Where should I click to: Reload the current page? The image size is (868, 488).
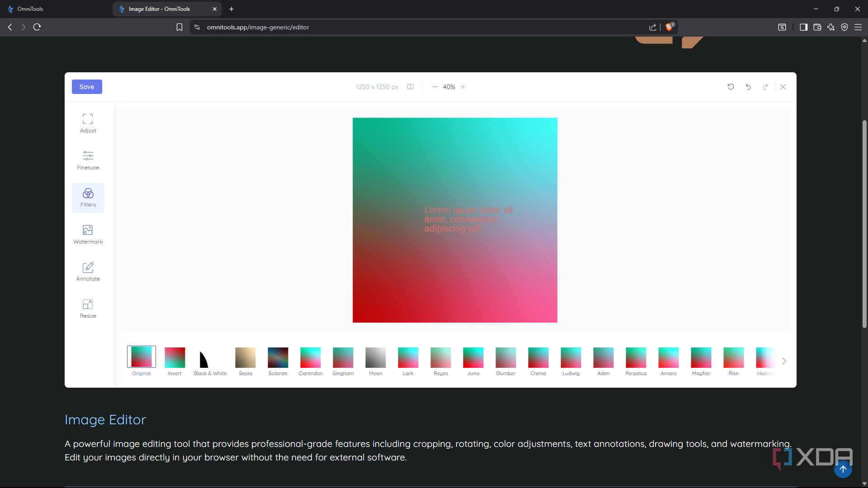pos(37,27)
